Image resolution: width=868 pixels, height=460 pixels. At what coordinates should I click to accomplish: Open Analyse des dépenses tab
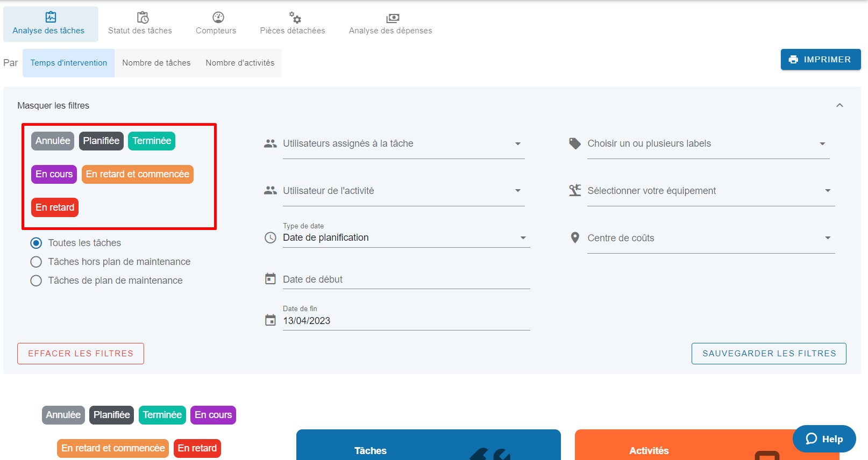point(390,24)
